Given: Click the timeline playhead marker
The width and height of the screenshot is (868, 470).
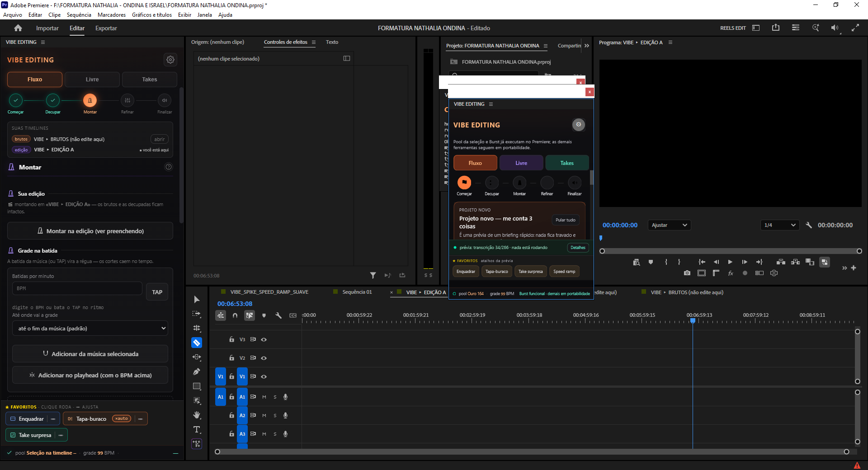Looking at the screenshot, I should 693,320.
